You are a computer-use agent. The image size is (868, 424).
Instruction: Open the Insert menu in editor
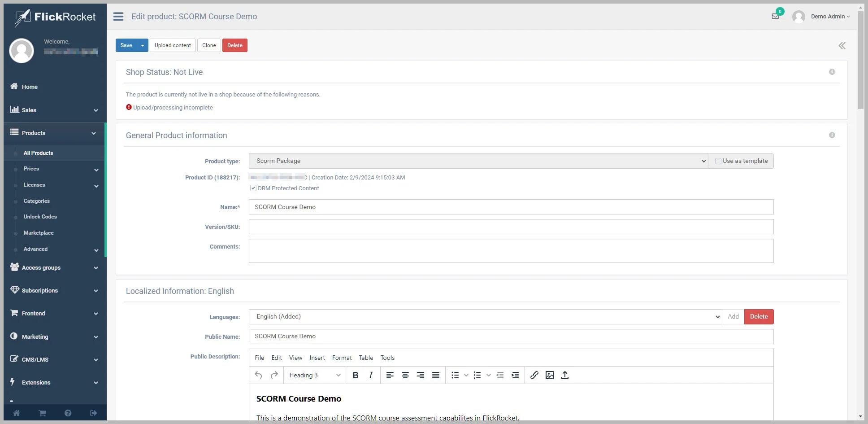point(317,358)
